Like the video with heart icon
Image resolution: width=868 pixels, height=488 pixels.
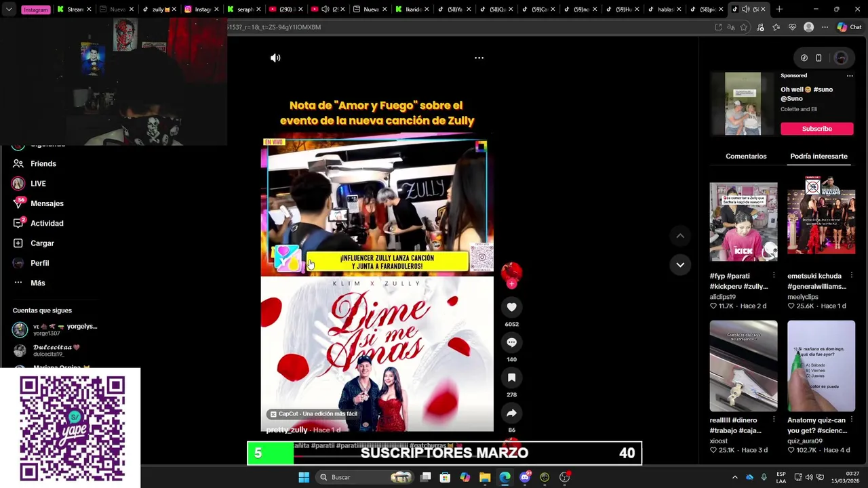click(x=511, y=307)
